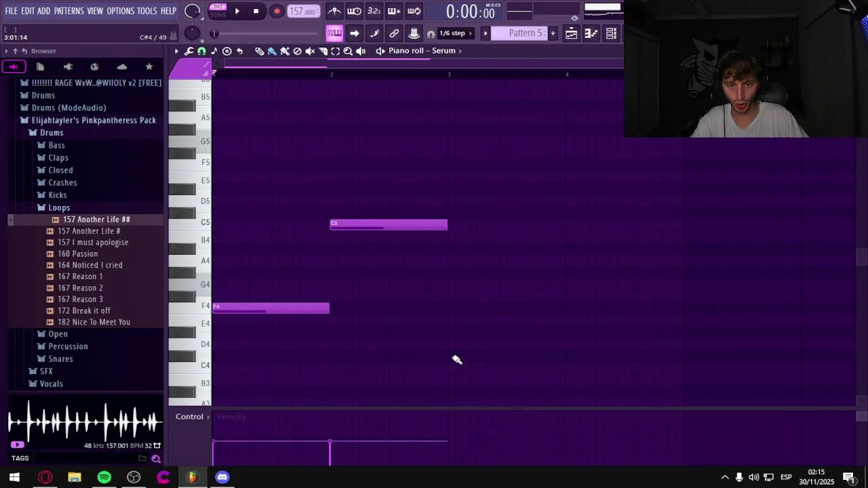Click the song position slider

point(264,33)
